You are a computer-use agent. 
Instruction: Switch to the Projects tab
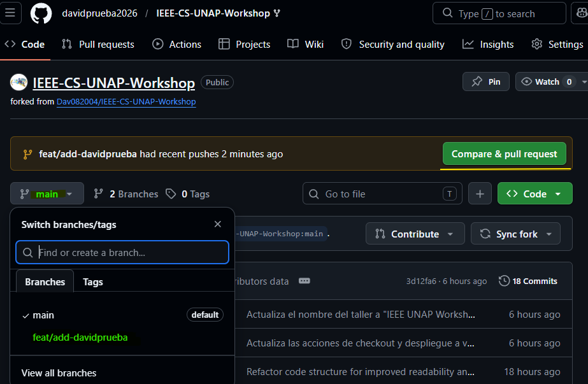coord(244,44)
